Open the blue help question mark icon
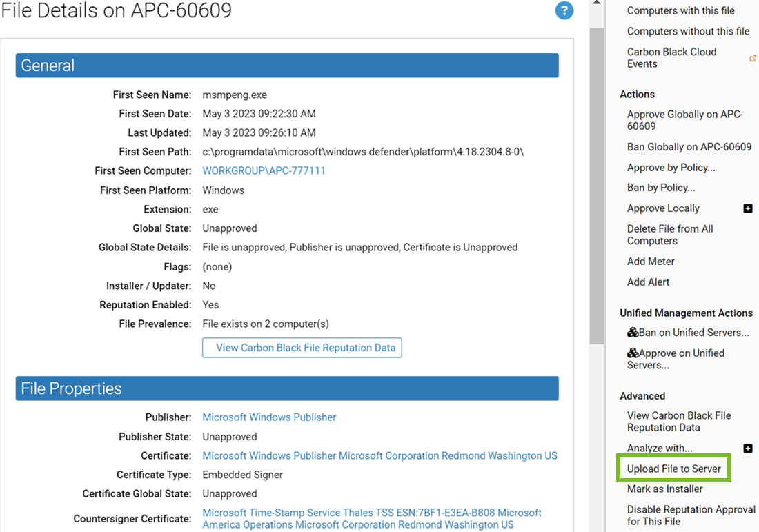Viewport: 759px width, 532px height. (564, 11)
